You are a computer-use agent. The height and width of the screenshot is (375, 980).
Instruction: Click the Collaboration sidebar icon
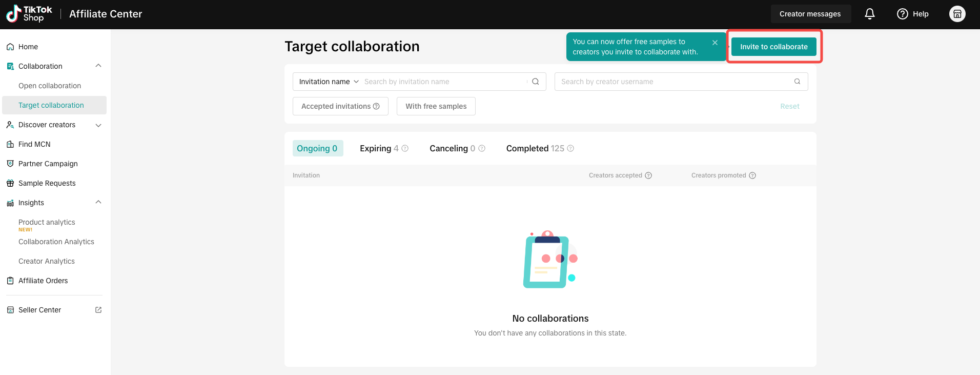[x=10, y=66]
